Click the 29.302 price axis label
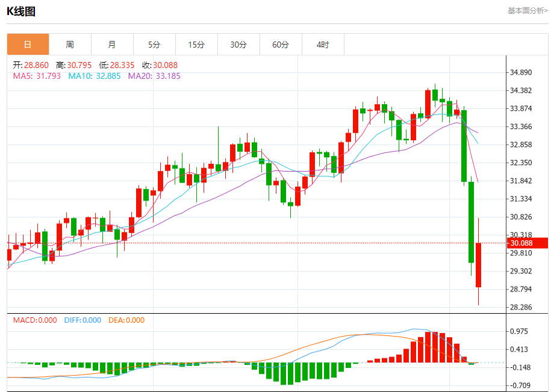 [x=521, y=271]
